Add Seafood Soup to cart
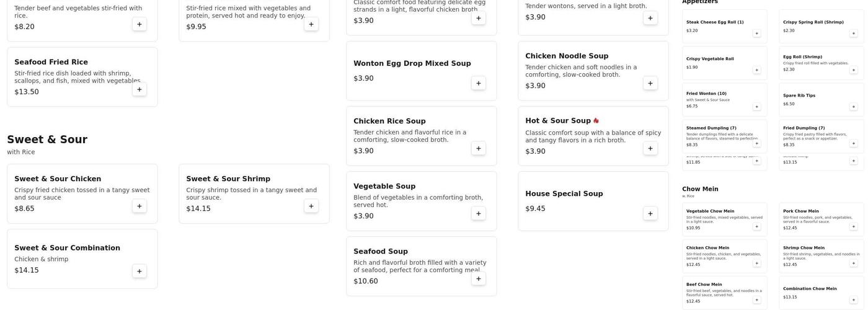The width and height of the screenshot is (868, 310). [x=479, y=278]
